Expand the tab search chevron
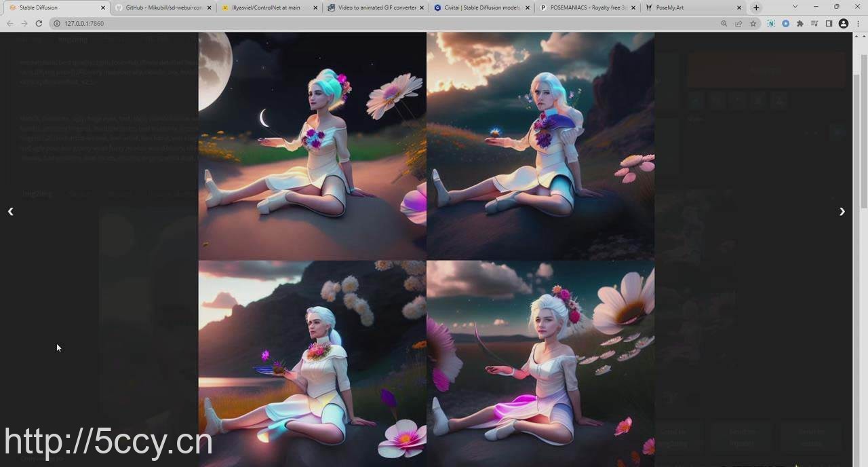The width and height of the screenshot is (868, 467). tap(795, 7)
